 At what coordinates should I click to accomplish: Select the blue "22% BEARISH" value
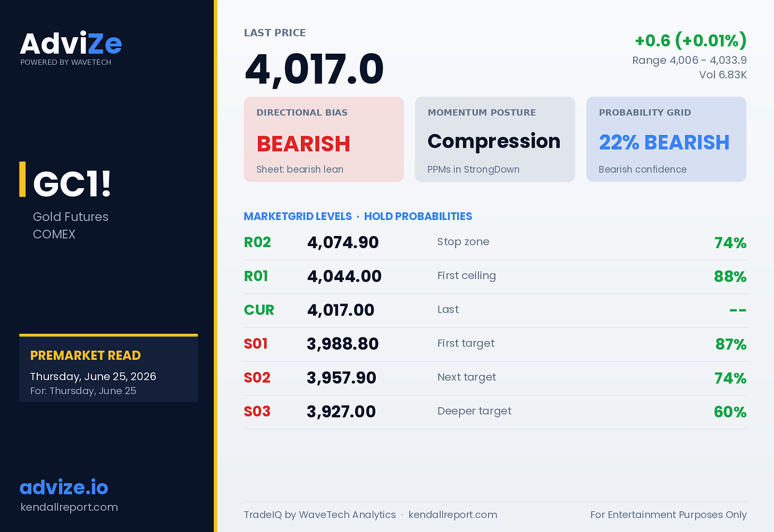[664, 142]
